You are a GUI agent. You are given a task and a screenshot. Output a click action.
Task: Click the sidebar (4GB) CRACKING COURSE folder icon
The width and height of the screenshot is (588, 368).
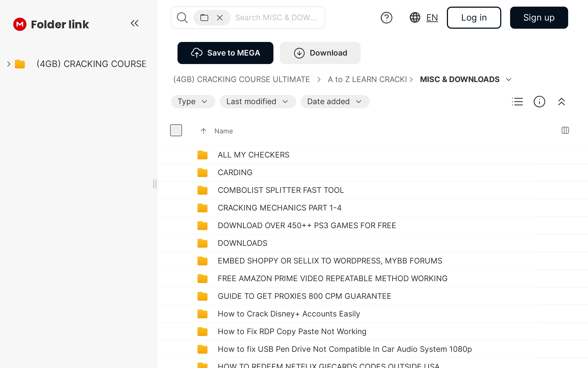[20, 64]
